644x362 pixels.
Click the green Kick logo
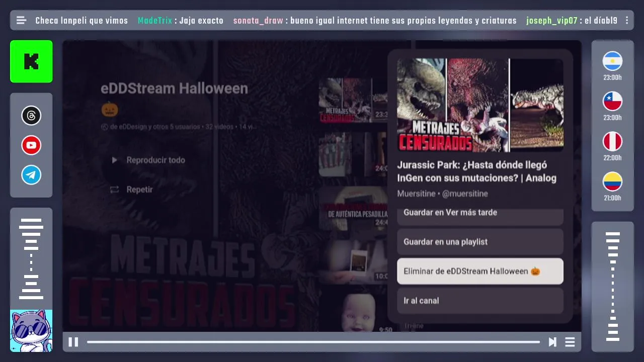(x=31, y=61)
